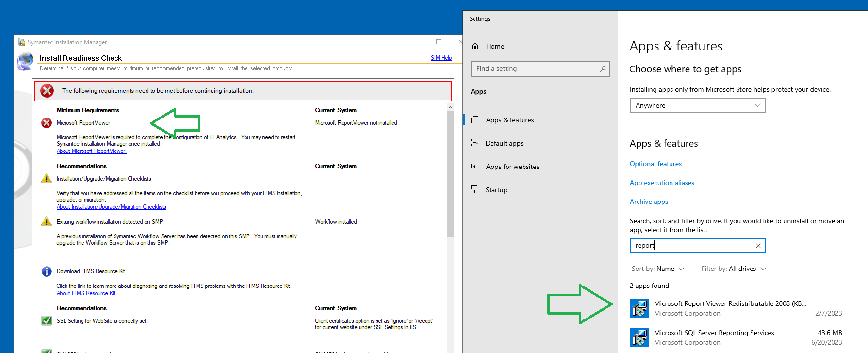Click the green checkmark icon for SSL Setting
The width and height of the screenshot is (868, 353).
click(47, 321)
